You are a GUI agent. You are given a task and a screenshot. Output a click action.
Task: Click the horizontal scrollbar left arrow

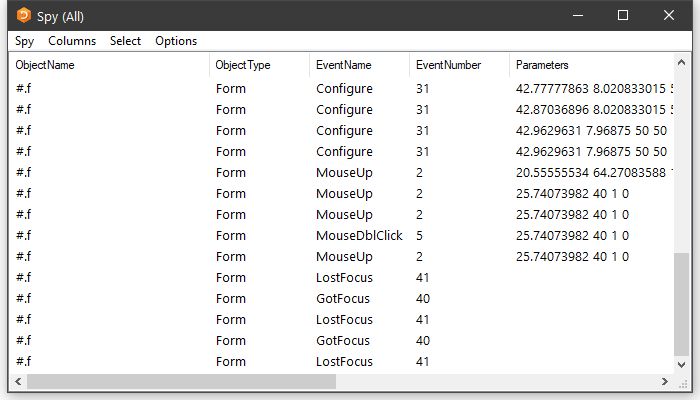coord(17,382)
